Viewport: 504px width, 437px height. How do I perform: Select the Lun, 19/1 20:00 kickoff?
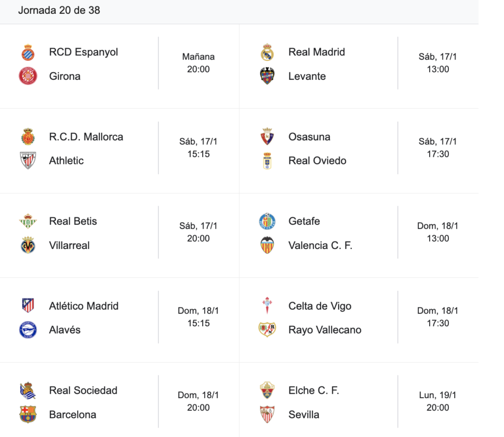(438, 401)
